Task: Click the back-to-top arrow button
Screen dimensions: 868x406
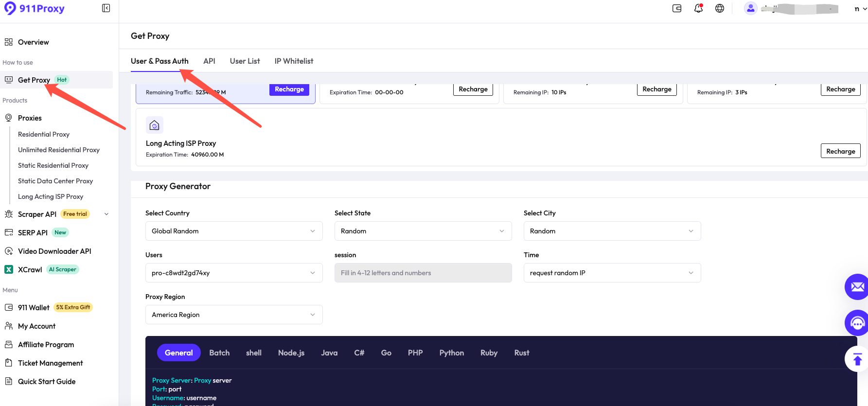Action: click(x=857, y=359)
